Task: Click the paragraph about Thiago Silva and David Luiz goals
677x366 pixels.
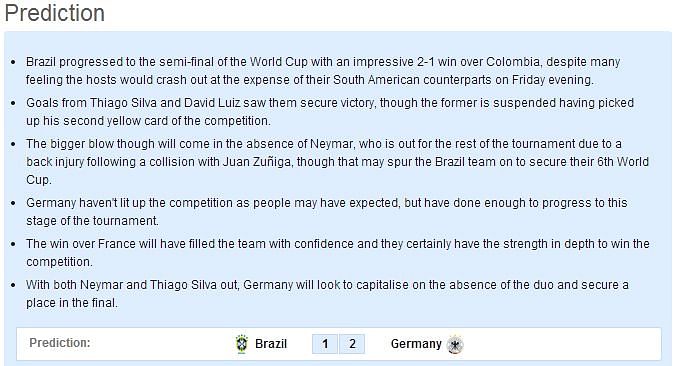Action: point(330,112)
